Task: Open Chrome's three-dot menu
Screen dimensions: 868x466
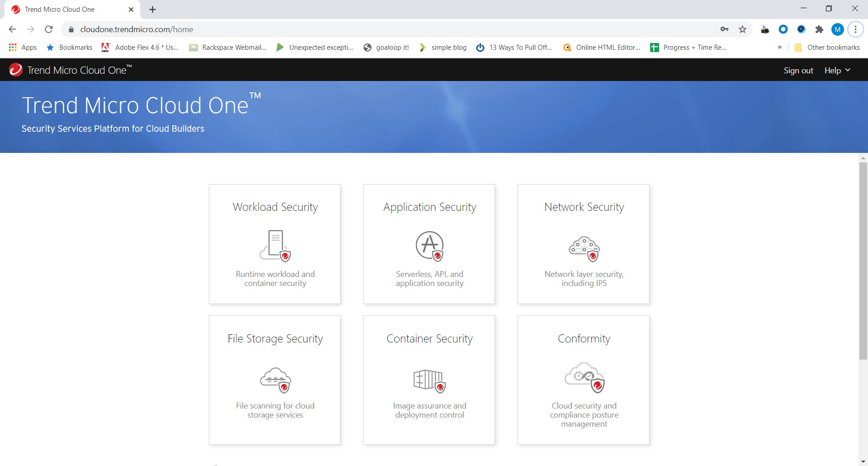Action: click(855, 29)
